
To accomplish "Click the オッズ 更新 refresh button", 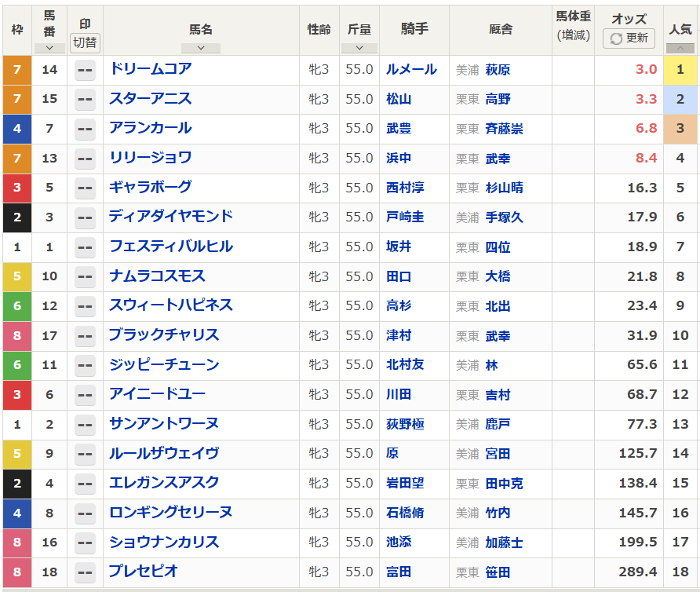I will [629, 38].
